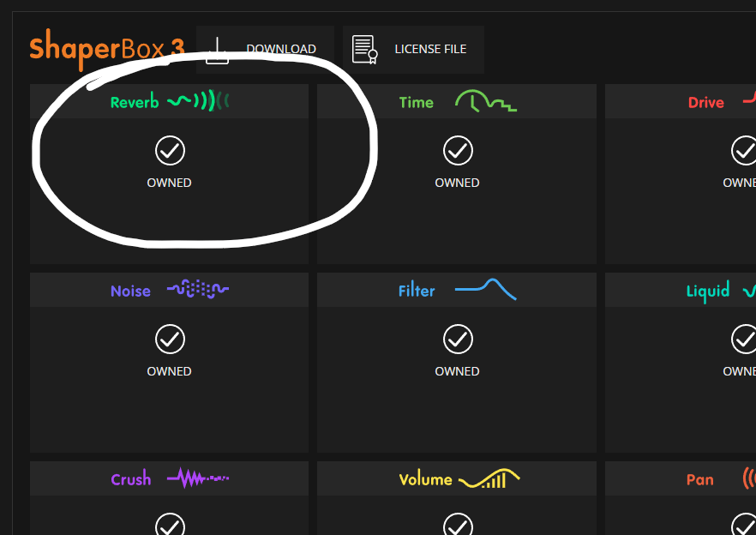
Task: Click the DOWNLOAD button
Action: coord(265,50)
